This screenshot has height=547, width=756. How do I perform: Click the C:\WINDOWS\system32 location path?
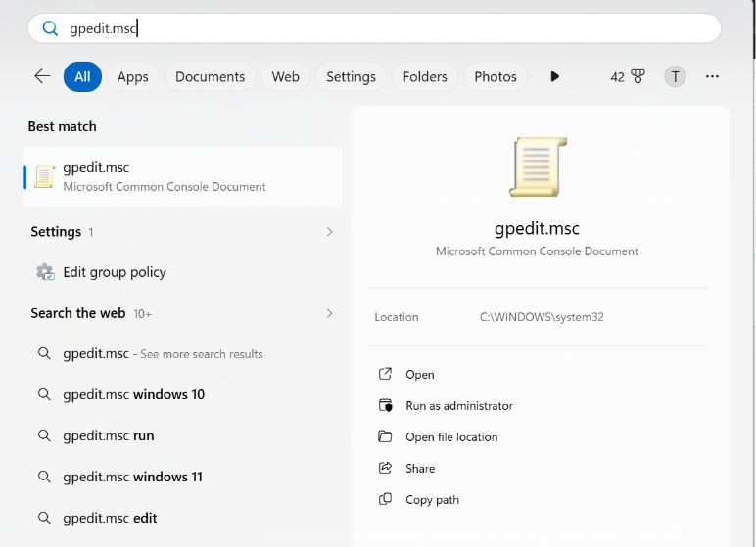pos(542,317)
